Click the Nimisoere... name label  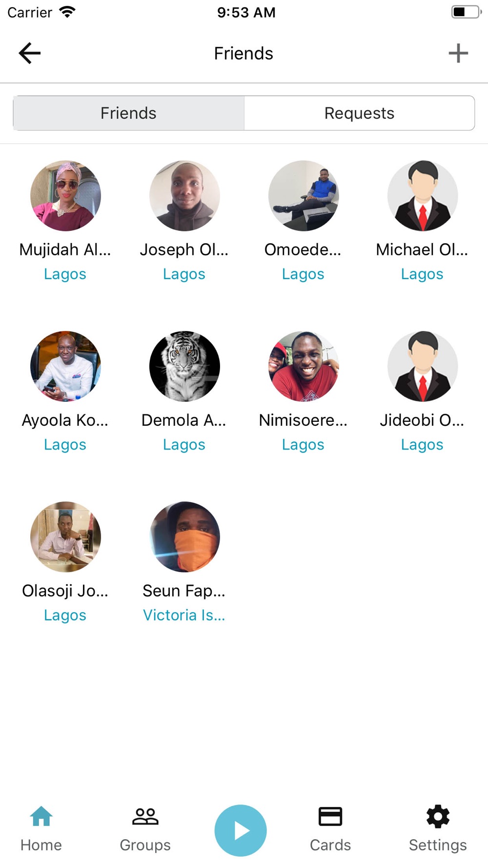303,420
